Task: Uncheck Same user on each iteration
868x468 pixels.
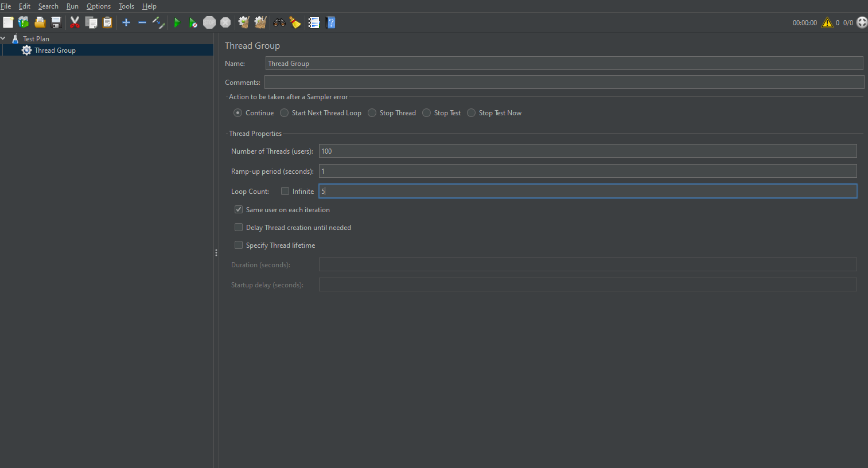Action: [x=239, y=209]
